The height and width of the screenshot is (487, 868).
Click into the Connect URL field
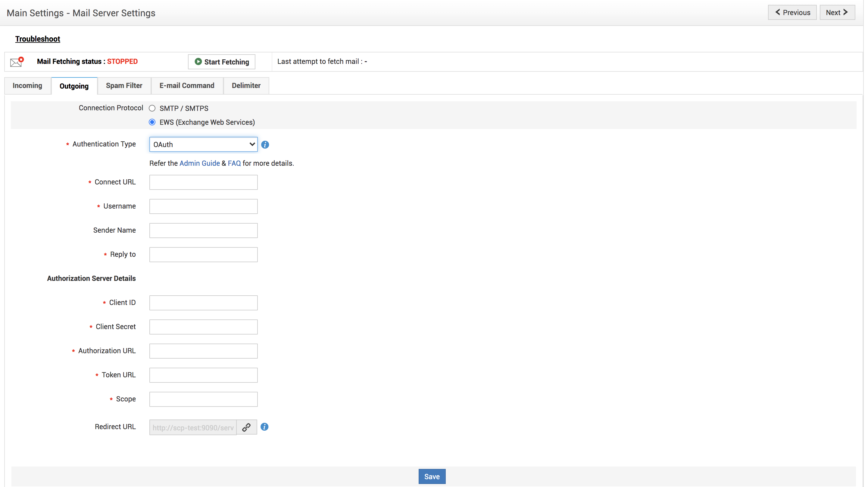tap(203, 182)
